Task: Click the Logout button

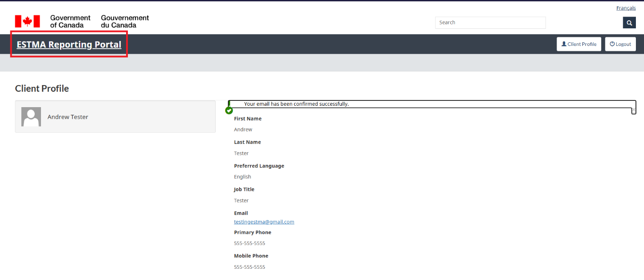Action: (x=620, y=44)
